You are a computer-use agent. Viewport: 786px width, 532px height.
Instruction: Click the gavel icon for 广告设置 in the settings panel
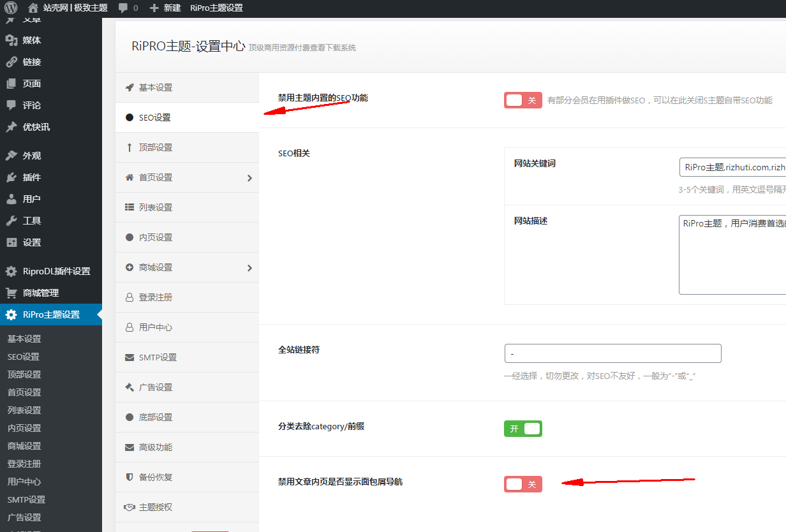pyautogui.click(x=130, y=387)
